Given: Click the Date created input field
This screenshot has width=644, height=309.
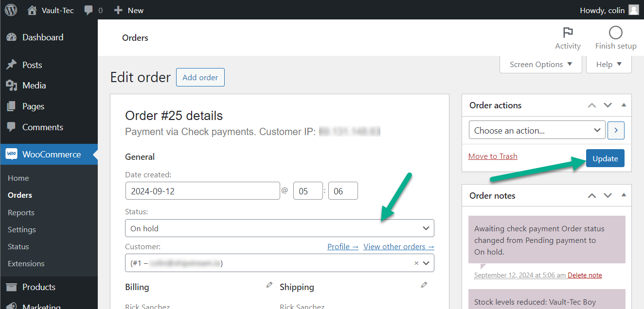Looking at the screenshot, I should coord(202,191).
